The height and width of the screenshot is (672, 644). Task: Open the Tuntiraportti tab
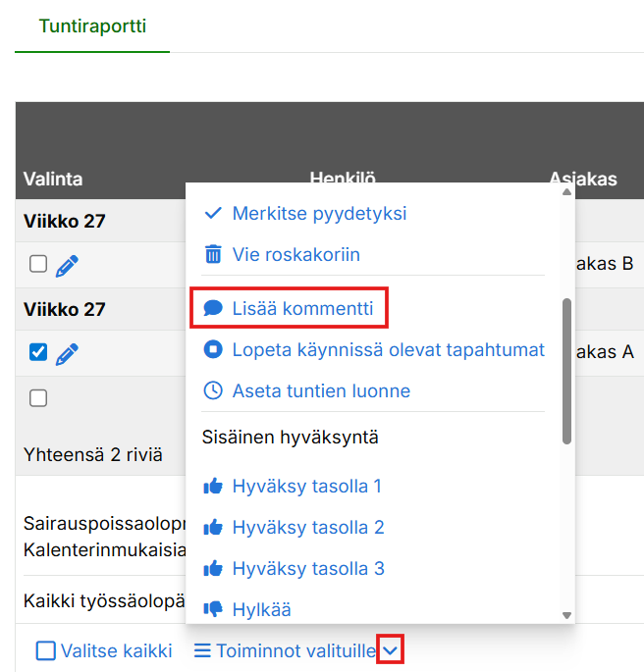pyautogui.click(x=92, y=26)
